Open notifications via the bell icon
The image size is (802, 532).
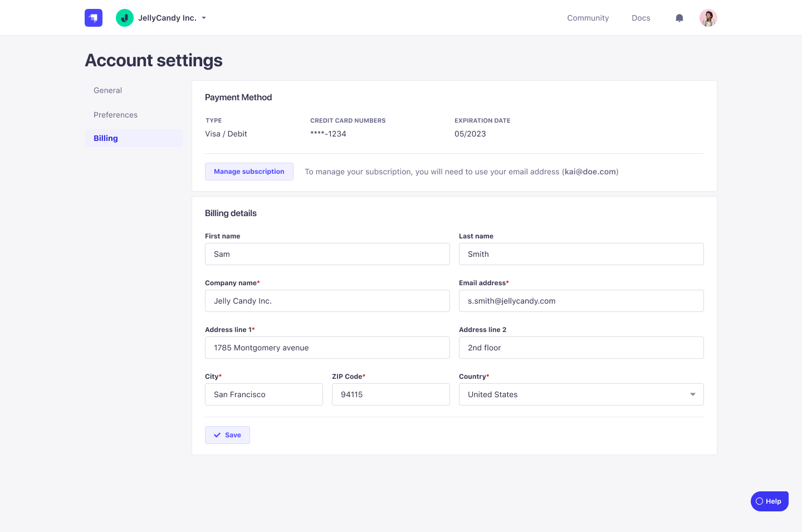coord(679,17)
